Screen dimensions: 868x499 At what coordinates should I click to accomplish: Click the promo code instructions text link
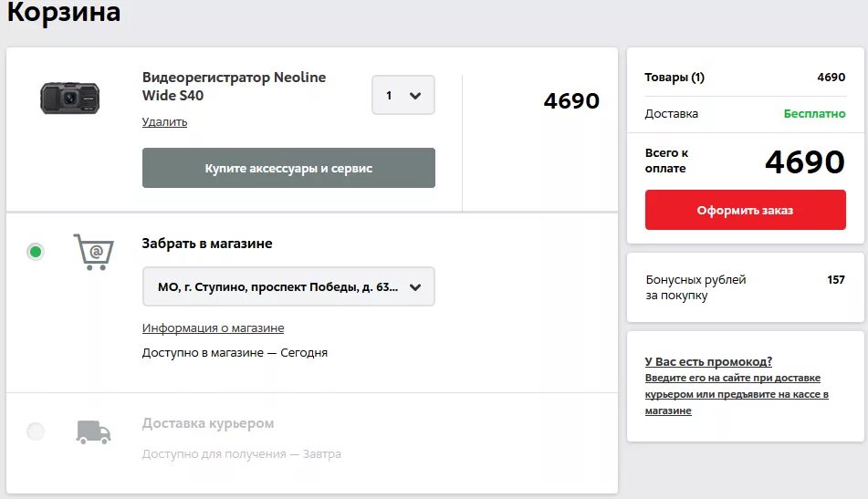tap(737, 394)
